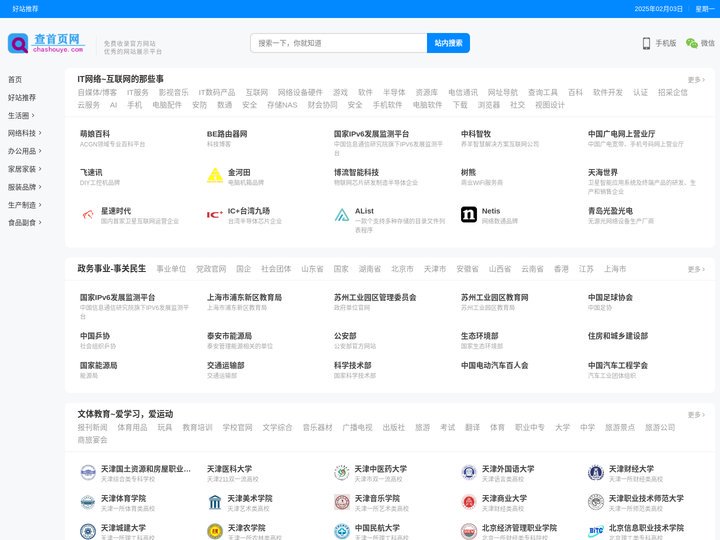Select the 云服务 category tag
Image resolution: width=720 pixels, height=540 pixels.
coord(89,105)
